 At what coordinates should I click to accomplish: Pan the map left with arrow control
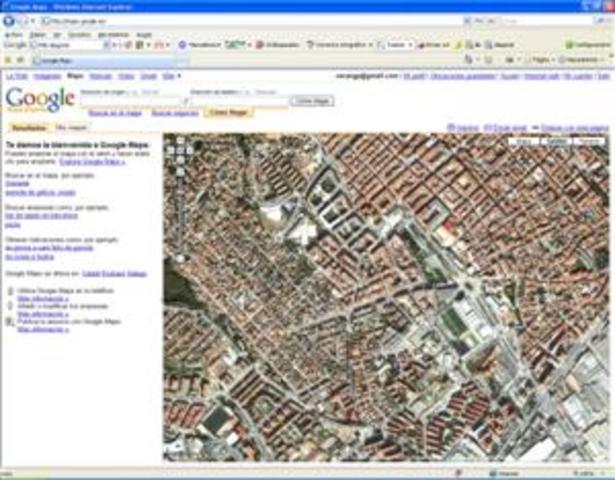pyautogui.click(x=171, y=150)
